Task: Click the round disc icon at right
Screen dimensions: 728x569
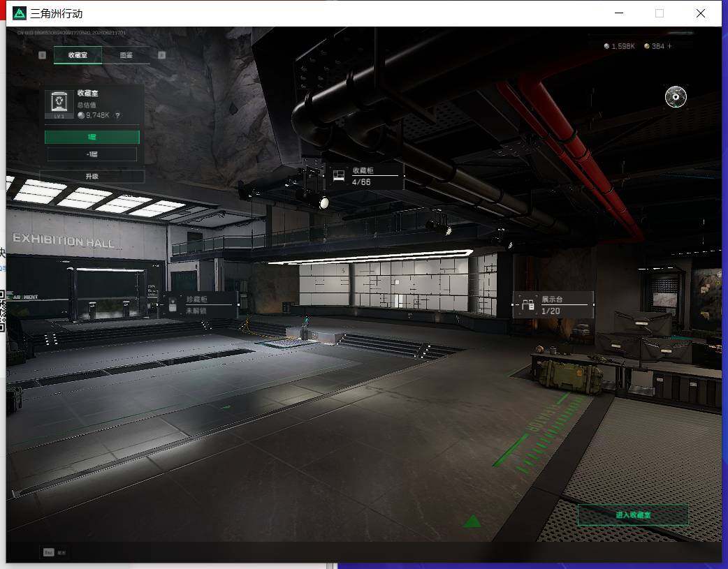Action: [x=676, y=97]
